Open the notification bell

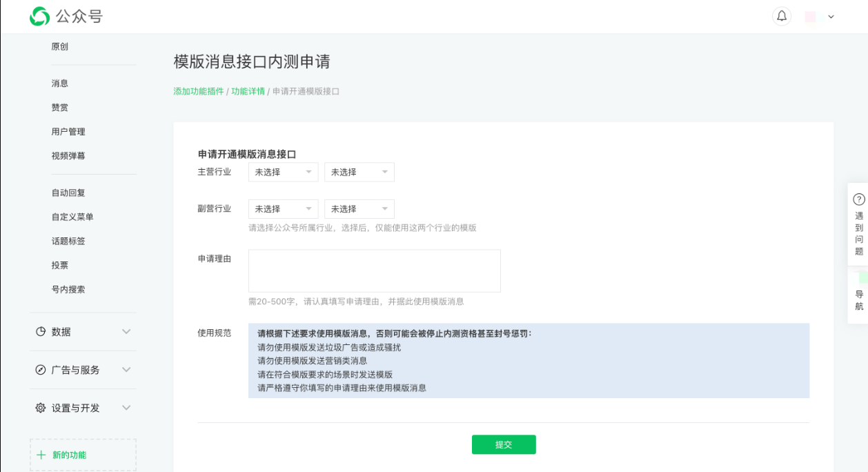782,17
